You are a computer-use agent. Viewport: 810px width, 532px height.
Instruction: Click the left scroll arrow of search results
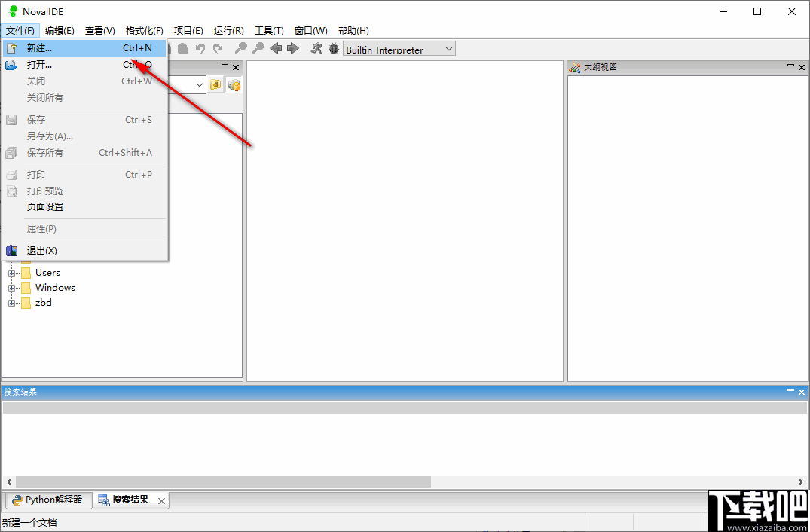click(8, 482)
